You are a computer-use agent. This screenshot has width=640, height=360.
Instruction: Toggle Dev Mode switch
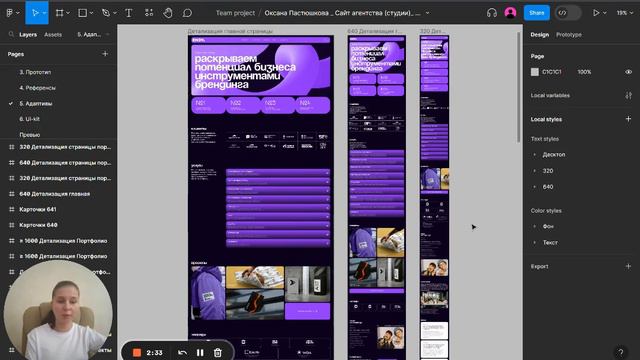567,13
